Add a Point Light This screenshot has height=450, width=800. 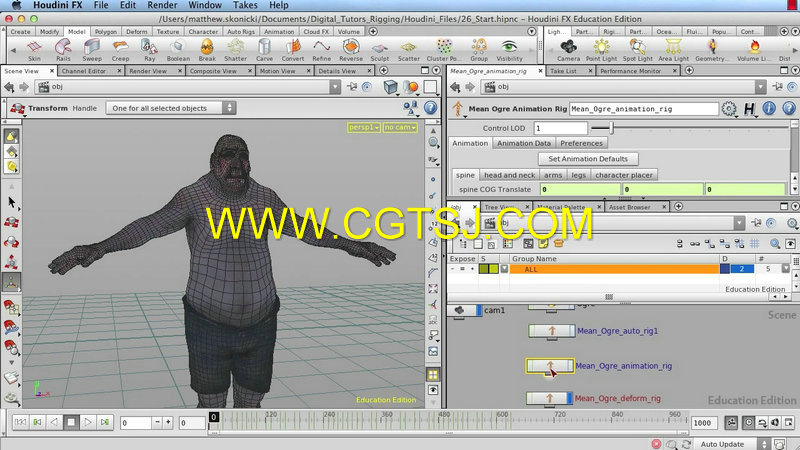tap(601, 51)
